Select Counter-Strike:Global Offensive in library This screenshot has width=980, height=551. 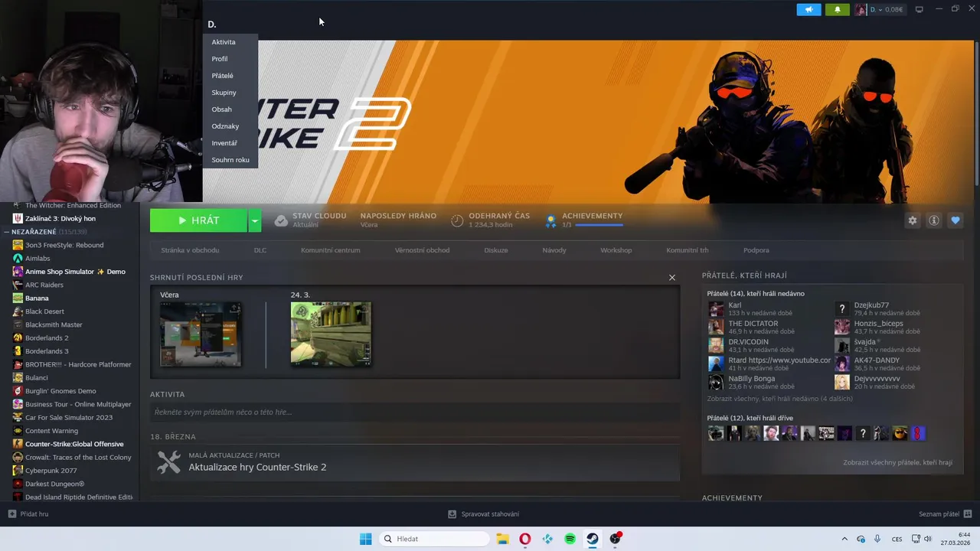(x=74, y=444)
